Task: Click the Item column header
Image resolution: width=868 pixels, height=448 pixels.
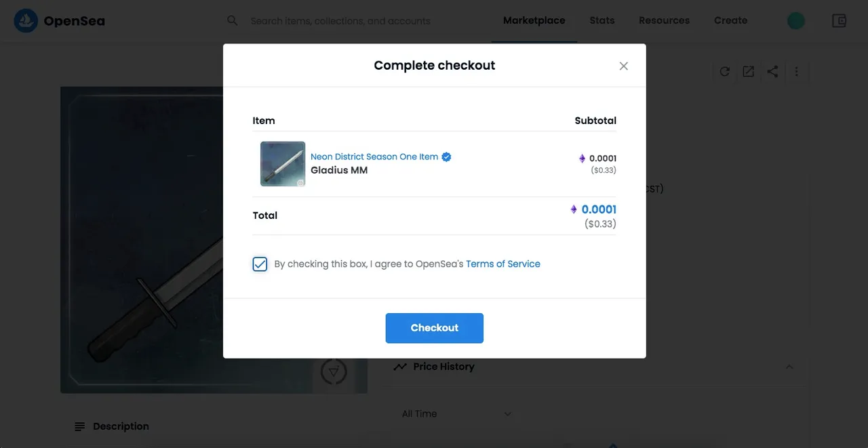Action: pyautogui.click(x=264, y=121)
